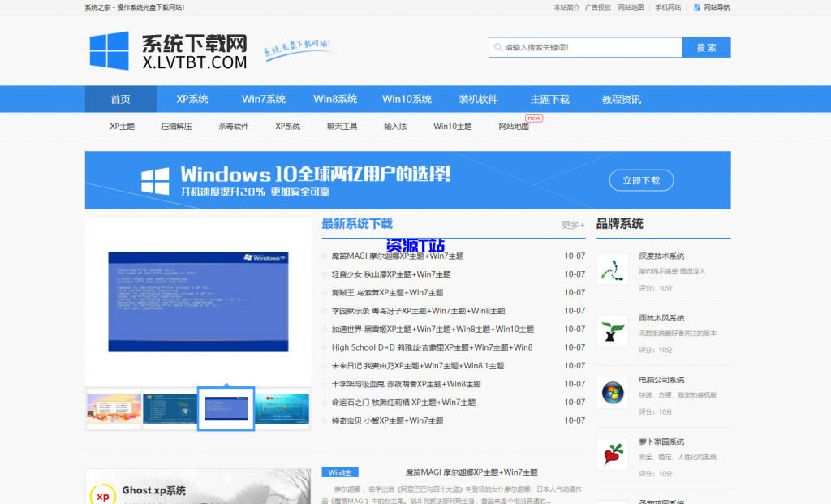Click the Windows logo in the site header
The width and height of the screenshot is (831, 504).
(x=110, y=50)
